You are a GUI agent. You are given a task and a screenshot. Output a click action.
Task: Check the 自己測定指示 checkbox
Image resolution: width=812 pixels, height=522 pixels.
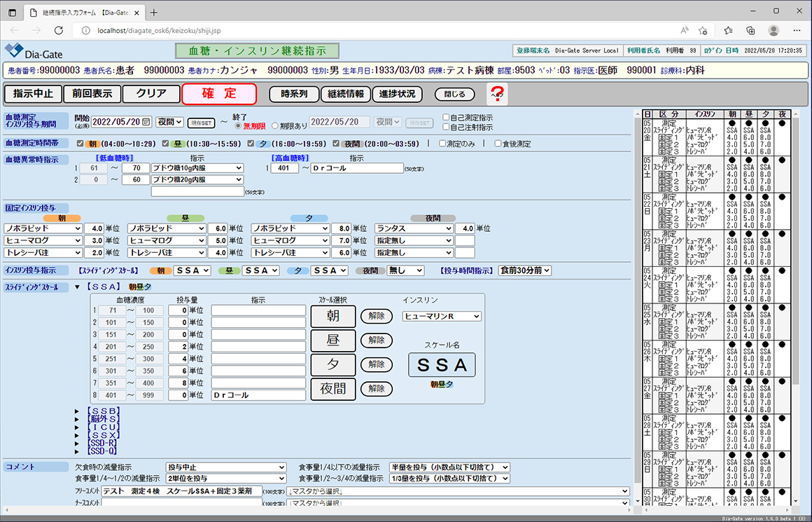coord(446,118)
